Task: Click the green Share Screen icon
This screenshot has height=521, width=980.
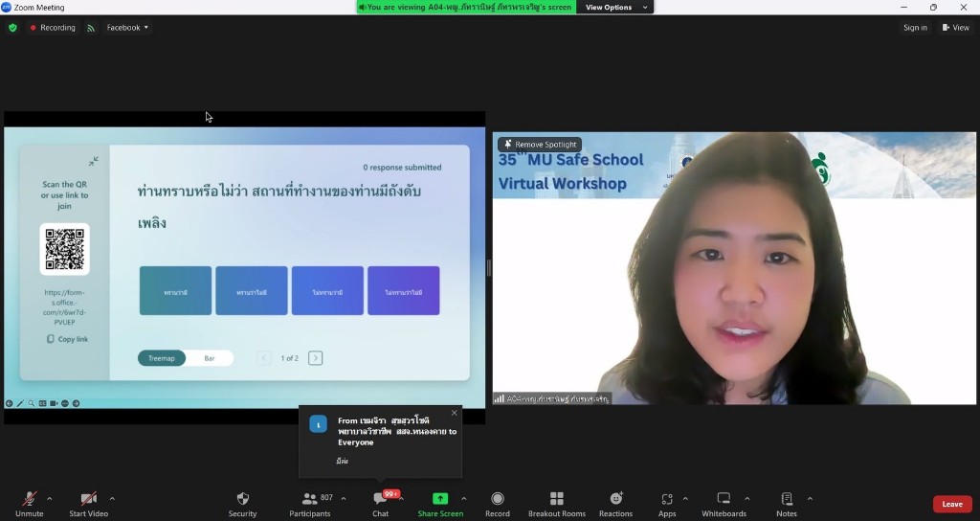Action: point(440,498)
